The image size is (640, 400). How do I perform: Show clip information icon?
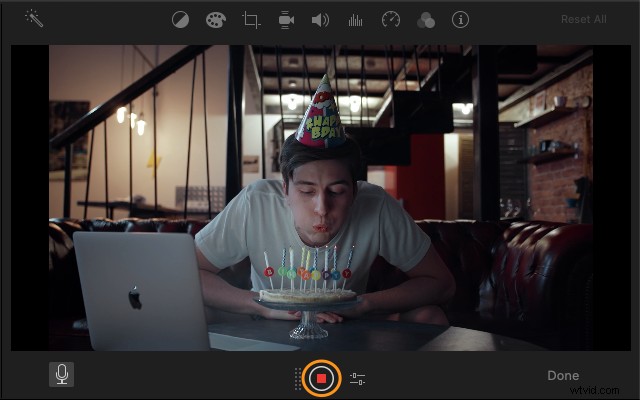coord(460,20)
